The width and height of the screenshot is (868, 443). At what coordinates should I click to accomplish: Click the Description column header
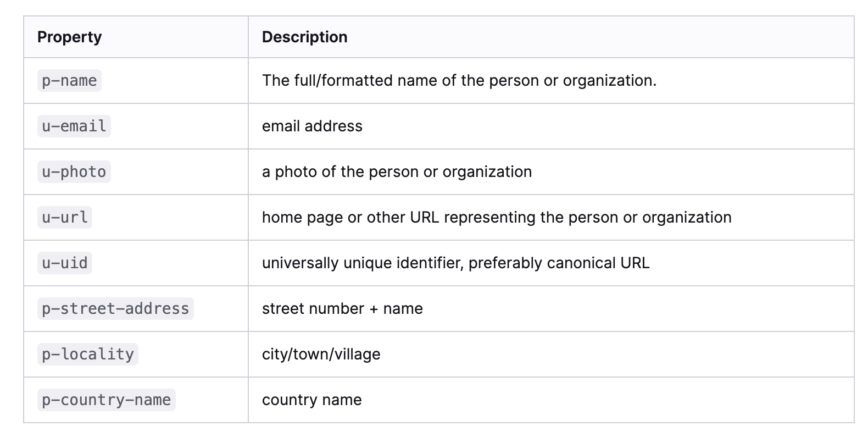coord(305,37)
